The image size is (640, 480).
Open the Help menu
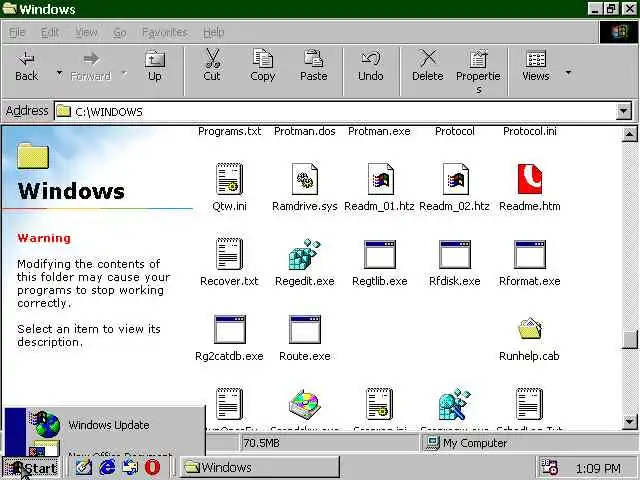coord(213,32)
